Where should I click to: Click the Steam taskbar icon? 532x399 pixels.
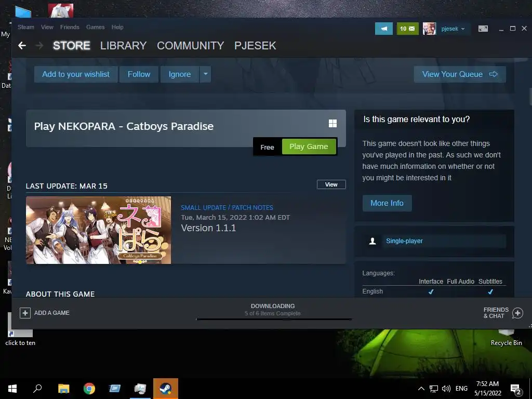pos(166,389)
